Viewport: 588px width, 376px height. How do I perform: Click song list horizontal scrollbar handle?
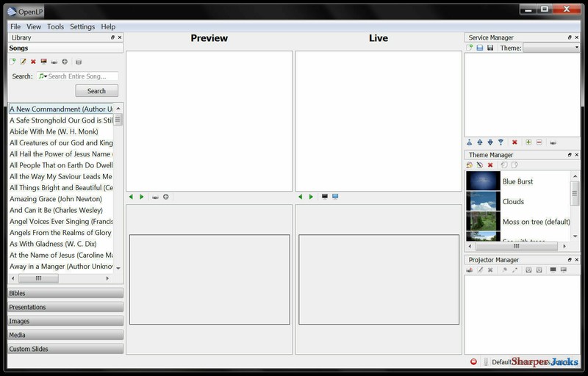[38, 278]
